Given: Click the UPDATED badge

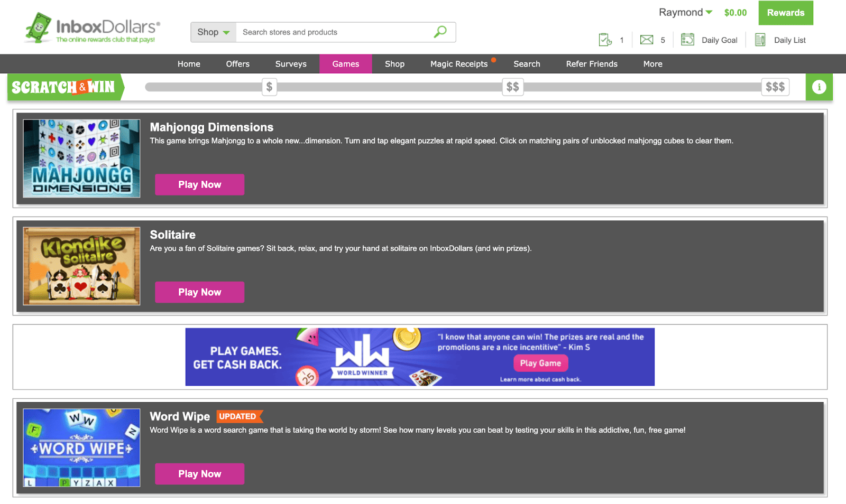Looking at the screenshot, I should [239, 416].
